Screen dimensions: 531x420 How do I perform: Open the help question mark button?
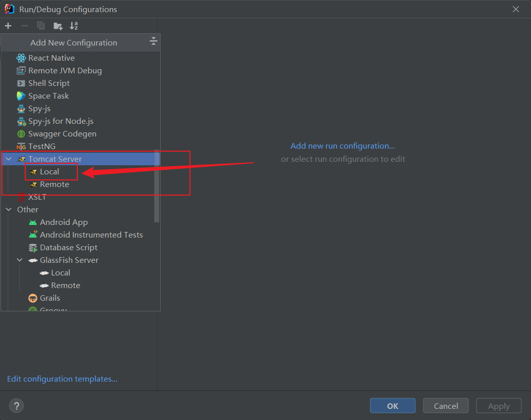[x=16, y=406]
